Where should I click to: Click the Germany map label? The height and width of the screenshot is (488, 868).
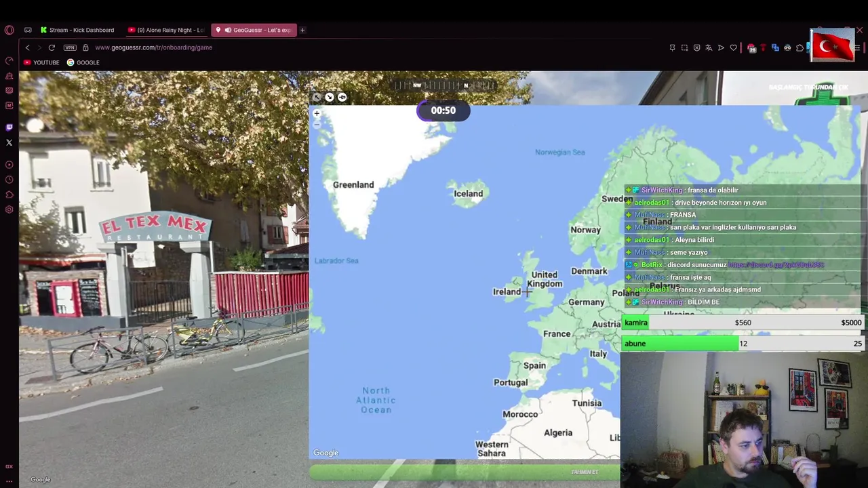[x=586, y=302]
